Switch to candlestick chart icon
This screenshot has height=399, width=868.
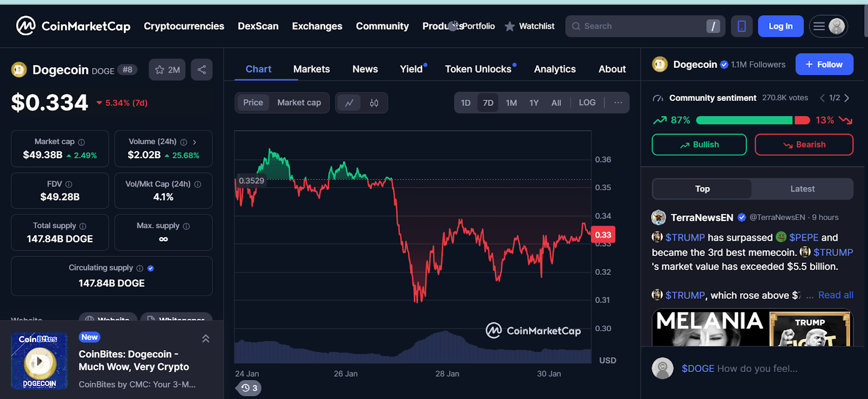(x=374, y=103)
